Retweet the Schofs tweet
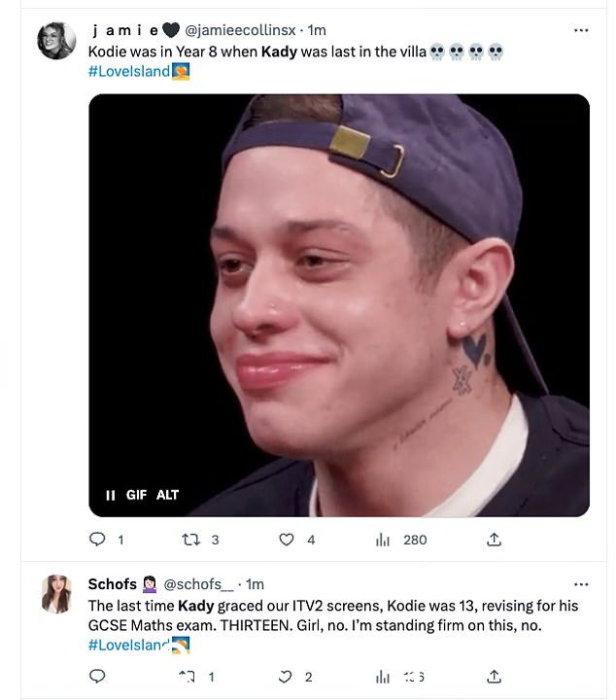 pyautogui.click(x=187, y=677)
